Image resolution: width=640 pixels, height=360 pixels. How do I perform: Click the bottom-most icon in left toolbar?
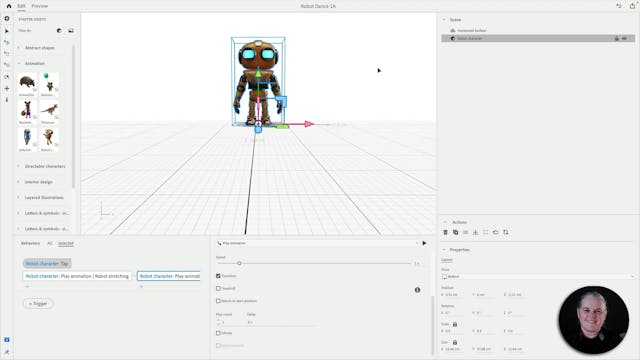(7, 351)
